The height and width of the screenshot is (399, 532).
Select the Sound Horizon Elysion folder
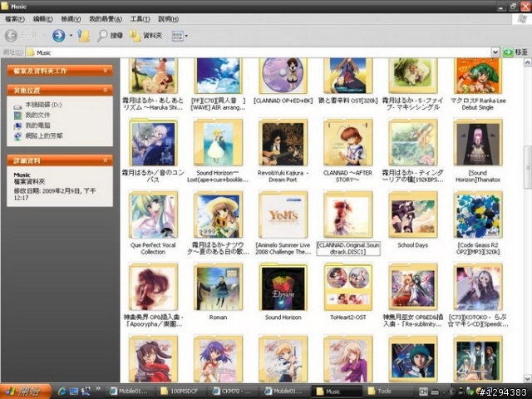[283, 291]
